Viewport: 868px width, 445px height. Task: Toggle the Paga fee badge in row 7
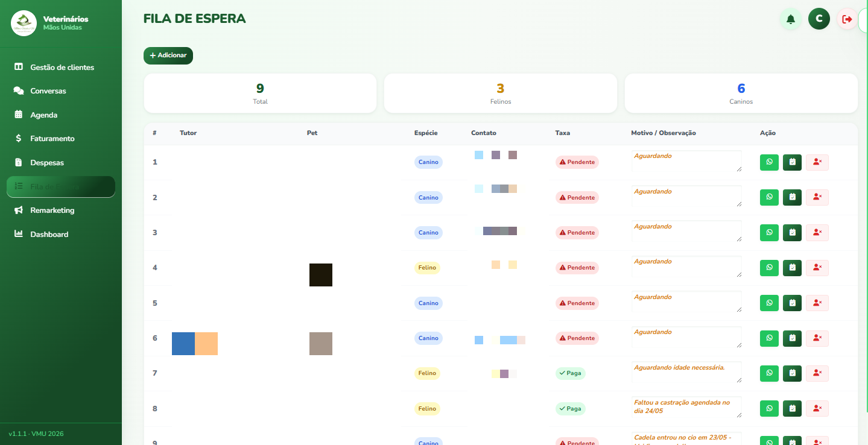point(570,373)
